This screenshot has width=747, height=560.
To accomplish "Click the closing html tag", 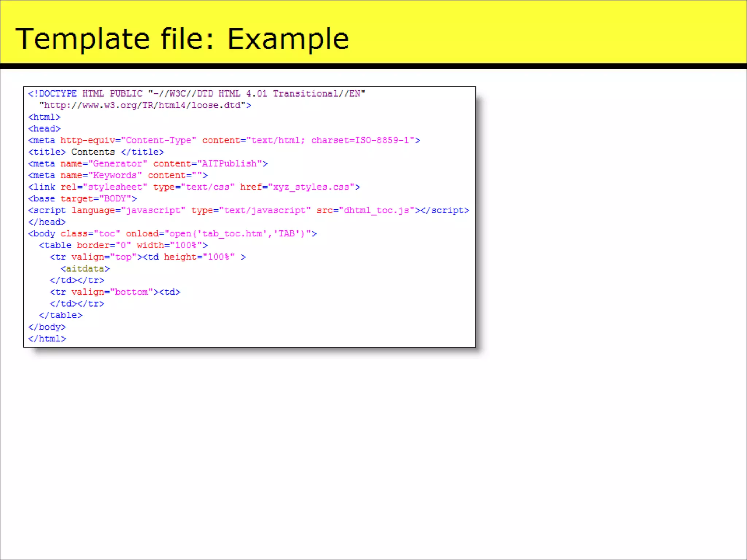I will (x=47, y=339).
